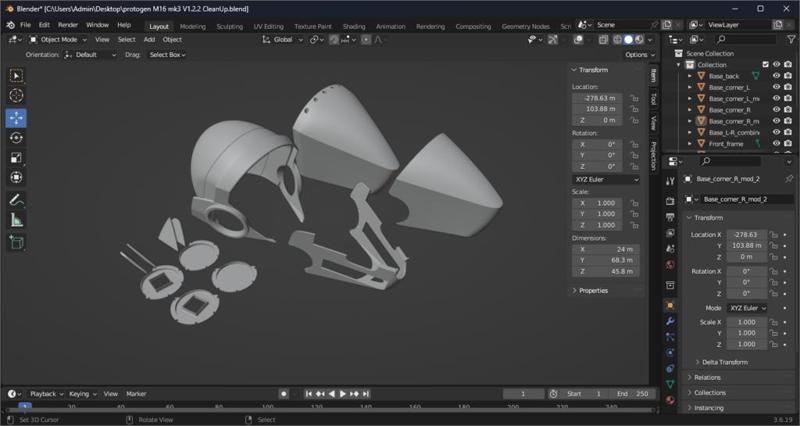Open the timeline Keying menu

pos(82,394)
